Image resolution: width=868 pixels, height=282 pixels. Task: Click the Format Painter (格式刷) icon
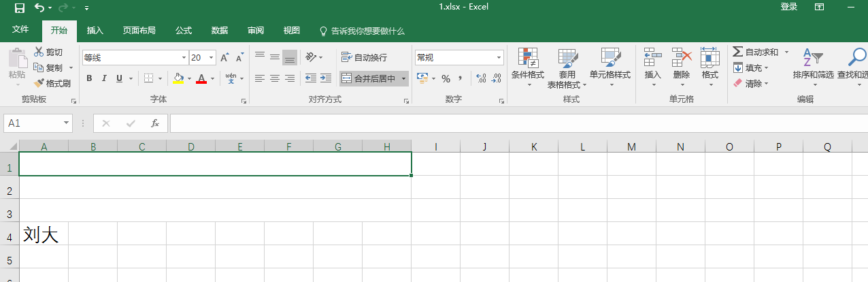point(39,83)
